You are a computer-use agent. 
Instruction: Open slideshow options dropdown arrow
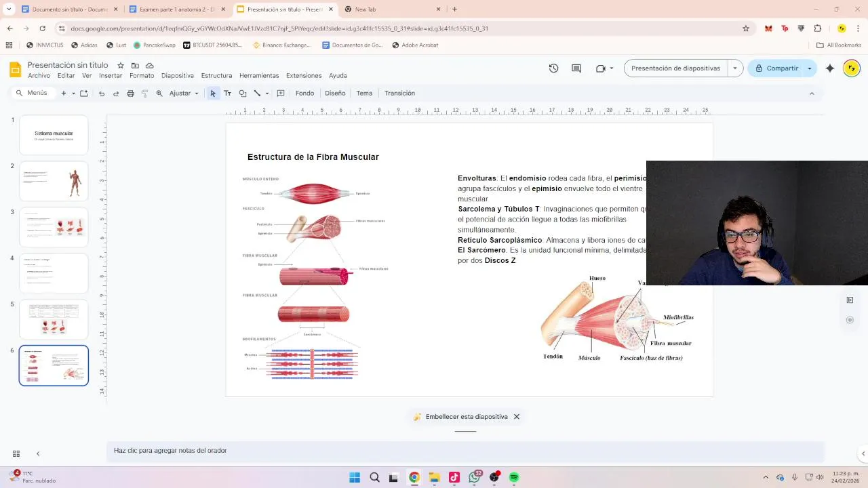735,68
